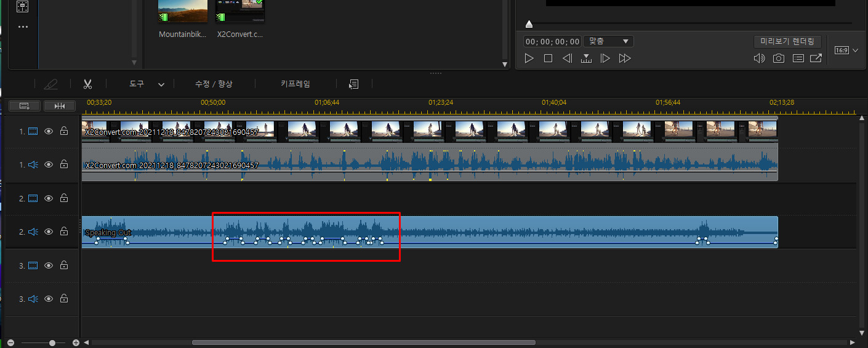Toggle the eye on audio track 3
The image size is (868, 348).
[49, 299]
